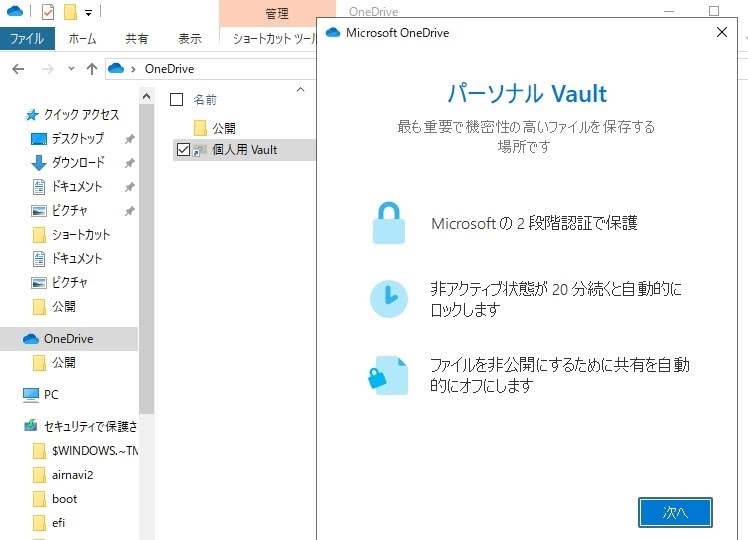Screen dimensions: 748x540
Task: Switch to the 共有 ribbon tab
Action: coord(136,39)
